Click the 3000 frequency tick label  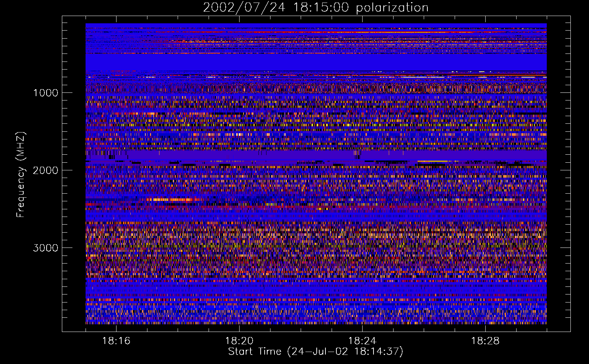46,248
